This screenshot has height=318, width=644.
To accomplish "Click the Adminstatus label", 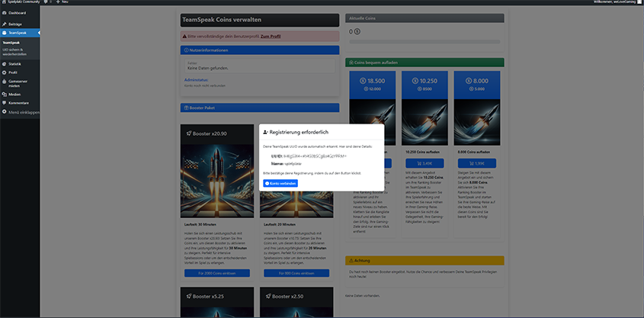I will coord(197,80).
